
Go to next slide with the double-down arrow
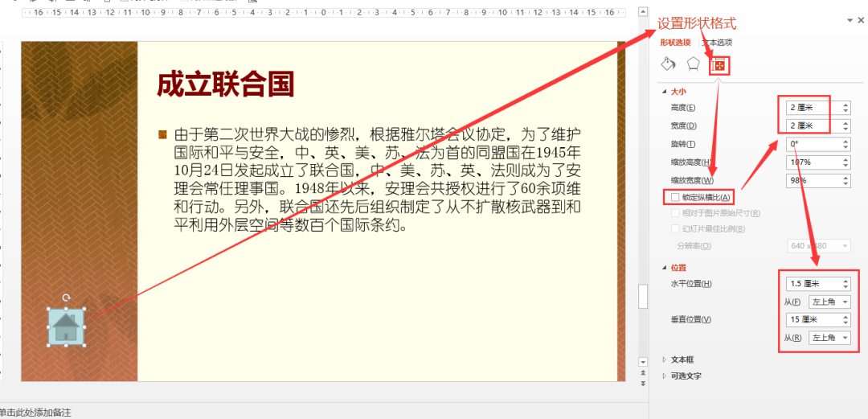[643, 384]
